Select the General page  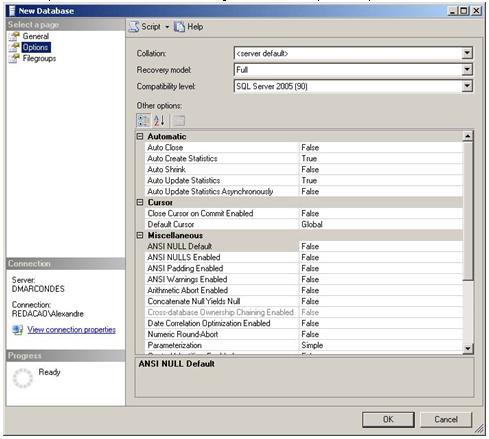coord(36,36)
